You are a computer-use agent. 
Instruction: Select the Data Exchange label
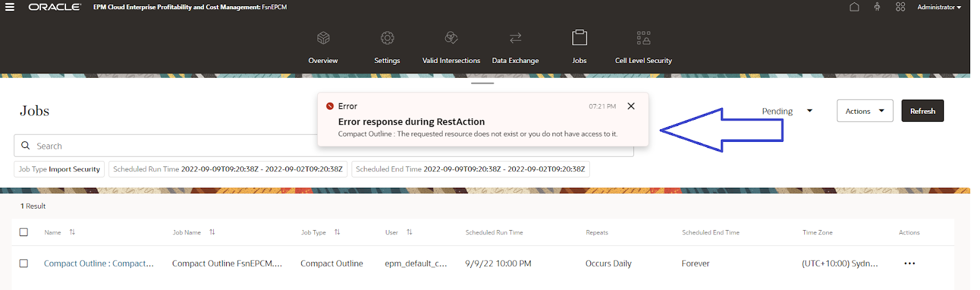tap(516, 61)
